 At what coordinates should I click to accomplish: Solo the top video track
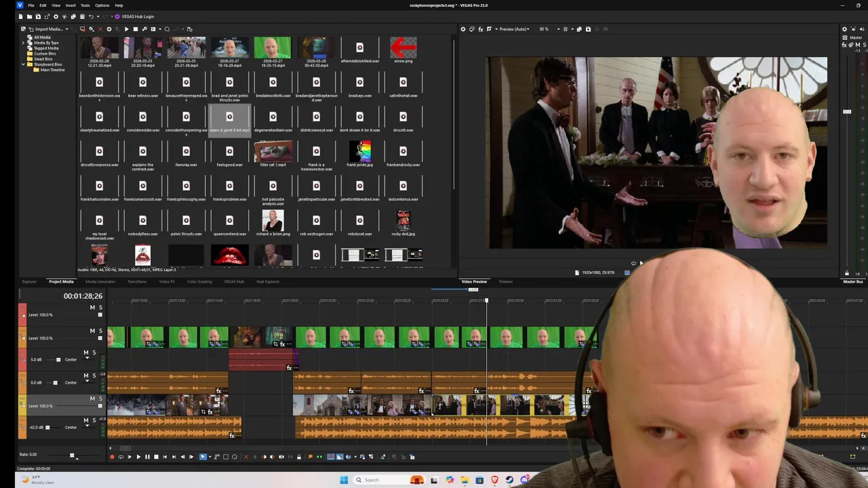[x=100, y=308]
